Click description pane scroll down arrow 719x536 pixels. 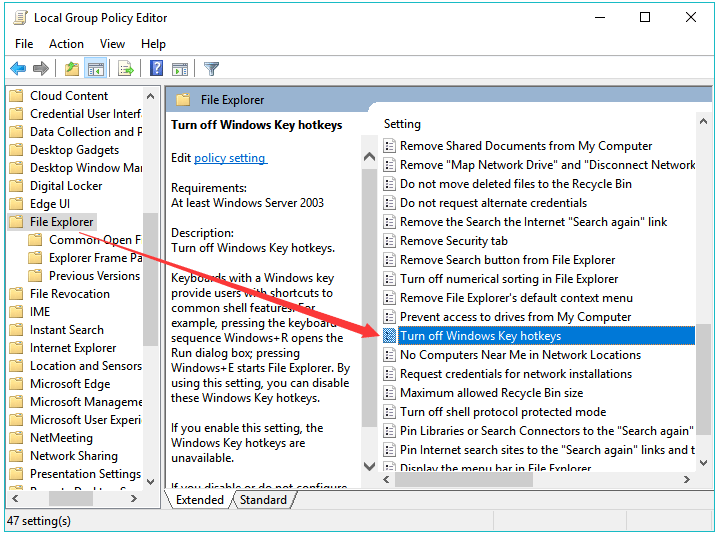(x=369, y=466)
